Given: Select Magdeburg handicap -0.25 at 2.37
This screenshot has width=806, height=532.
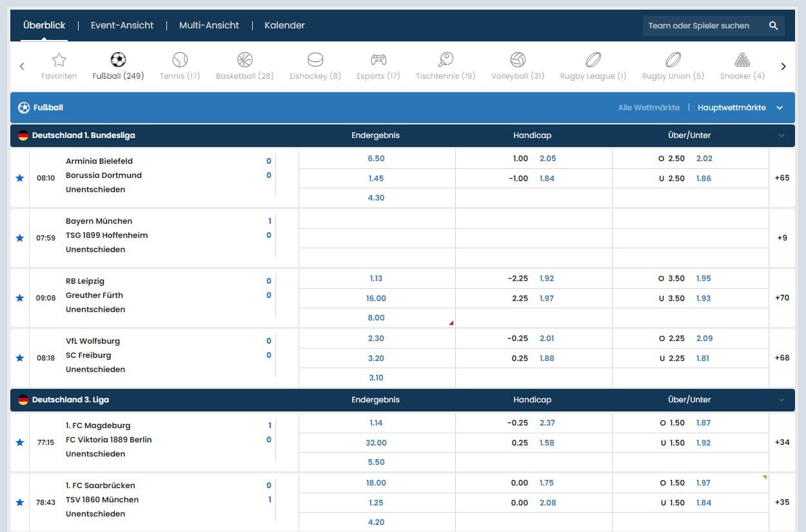Looking at the screenshot, I should pos(533,423).
